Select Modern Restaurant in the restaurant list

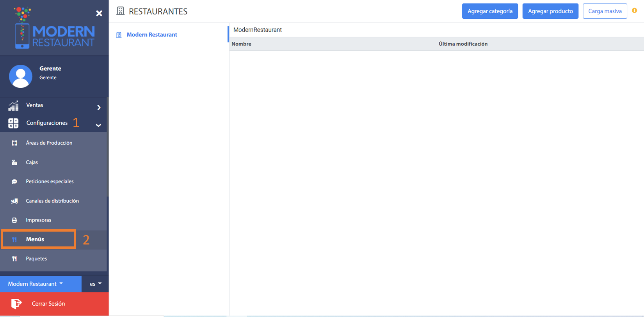click(x=152, y=35)
